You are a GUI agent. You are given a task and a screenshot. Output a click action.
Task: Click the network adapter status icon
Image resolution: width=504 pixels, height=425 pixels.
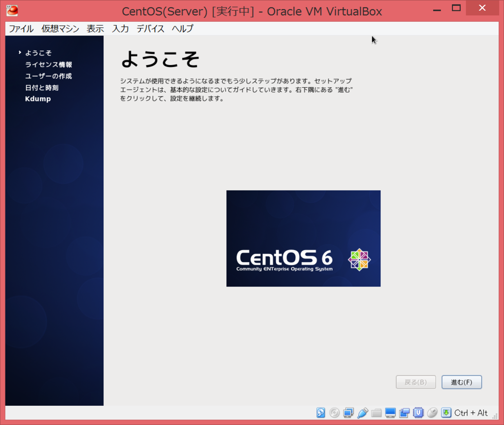tap(348, 413)
